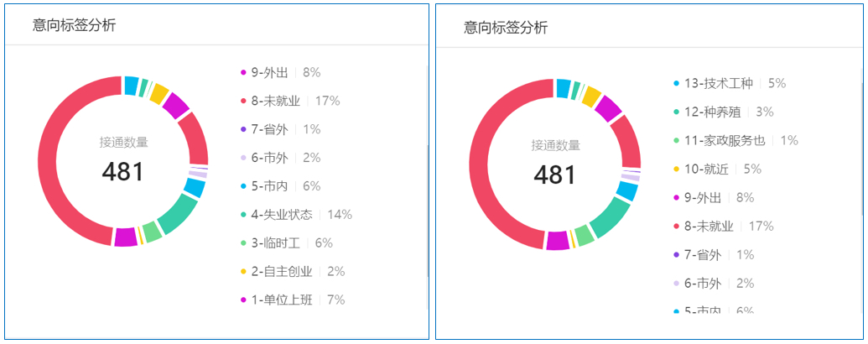This screenshot has width=868, height=344.
Task: Toggle the 13-技术工种 legend entry
Action: (718, 83)
